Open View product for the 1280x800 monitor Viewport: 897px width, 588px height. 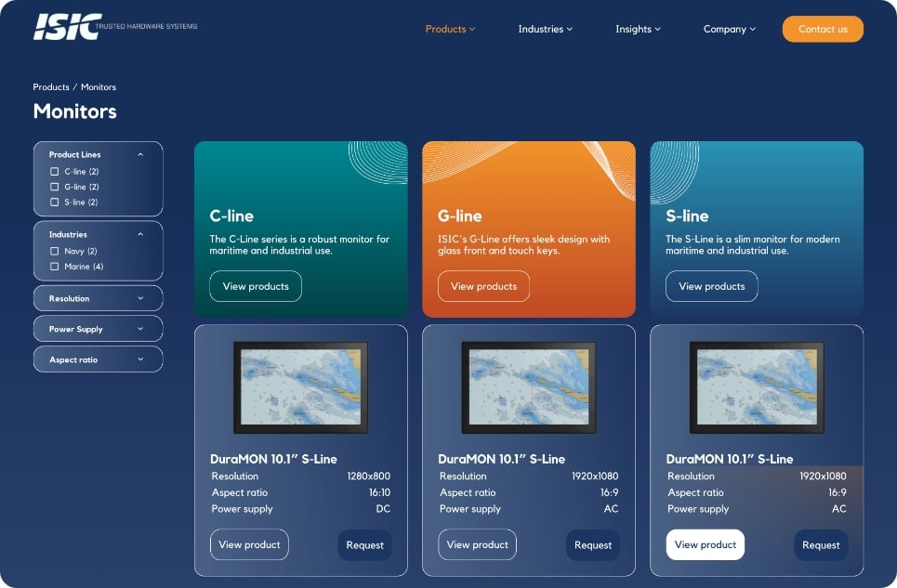249,544
